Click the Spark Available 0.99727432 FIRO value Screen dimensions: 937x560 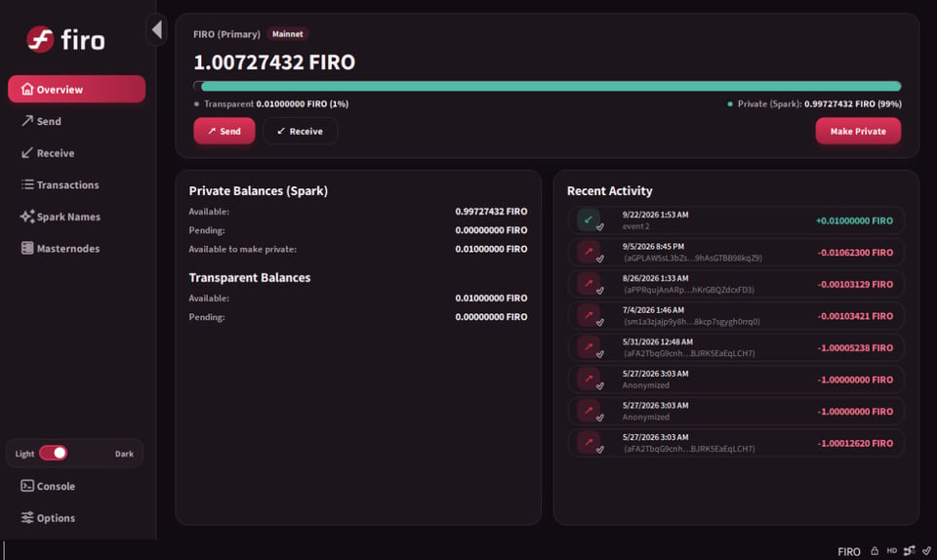pos(491,212)
